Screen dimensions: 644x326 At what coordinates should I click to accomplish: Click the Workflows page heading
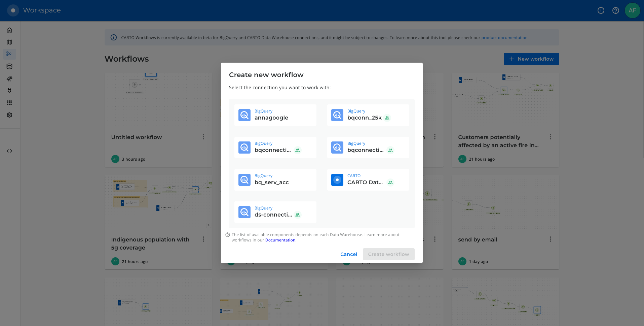coord(126,59)
